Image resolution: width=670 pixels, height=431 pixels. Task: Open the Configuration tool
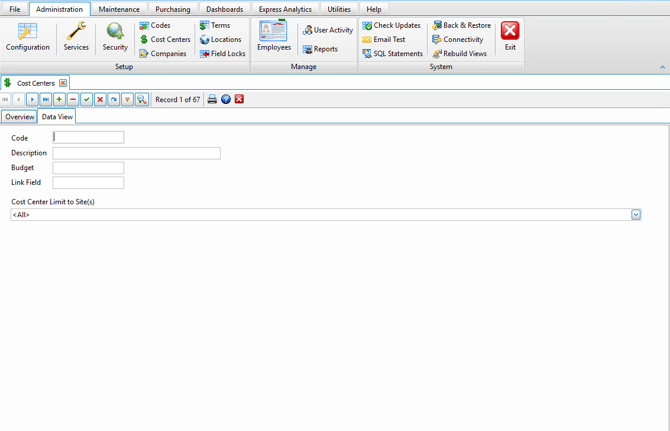pyautogui.click(x=27, y=36)
